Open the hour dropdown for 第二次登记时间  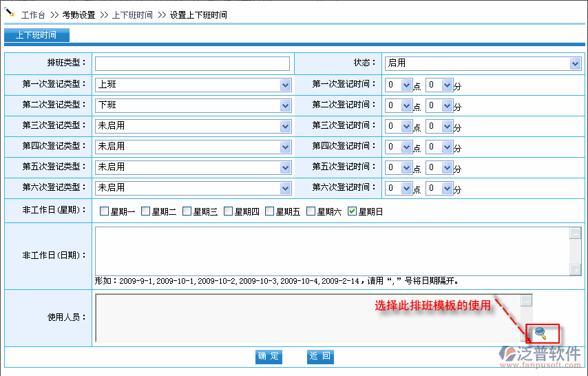(x=399, y=105)
